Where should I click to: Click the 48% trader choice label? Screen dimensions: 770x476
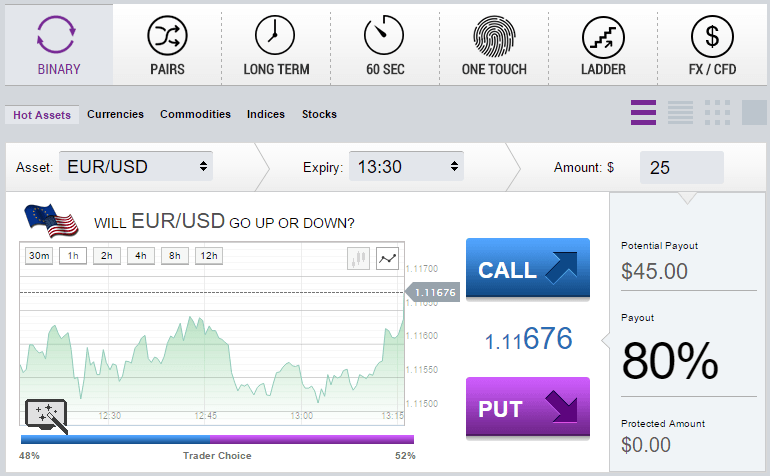click(x=29, y=456)
